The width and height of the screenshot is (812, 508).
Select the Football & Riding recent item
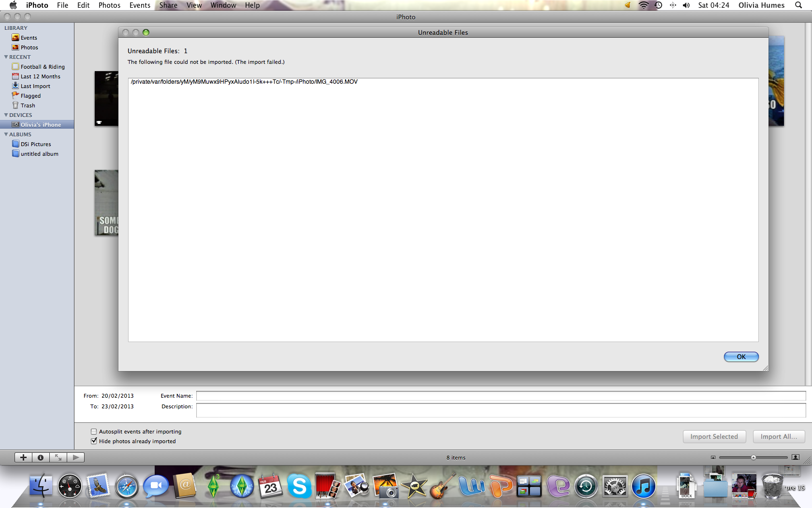(x=43, y=67)
